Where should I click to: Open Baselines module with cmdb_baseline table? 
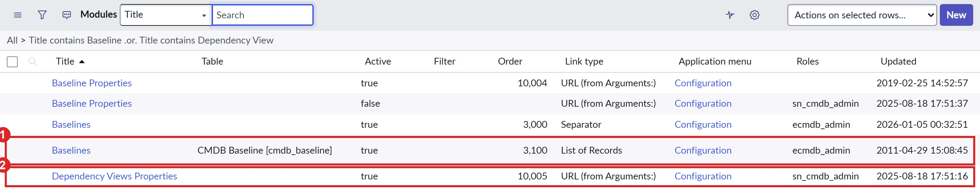71,151
